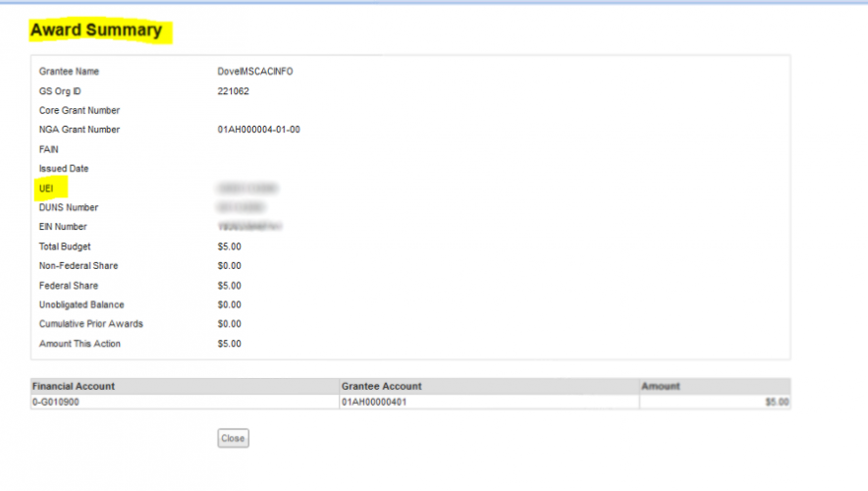Select the DUNS Number label
Image resolution: width=868 pixels, height=491 pixels.
pyautogui.click(x=69, y=207)
